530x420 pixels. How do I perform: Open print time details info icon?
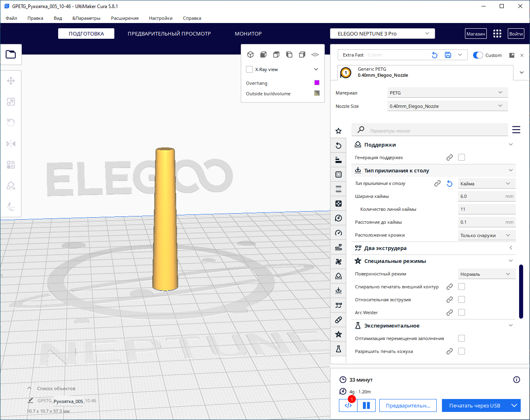click(x=516, y=380)
